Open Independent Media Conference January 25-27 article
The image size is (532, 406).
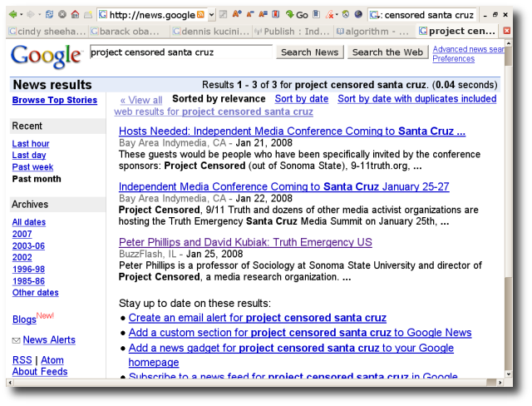(x=284, y=186)
